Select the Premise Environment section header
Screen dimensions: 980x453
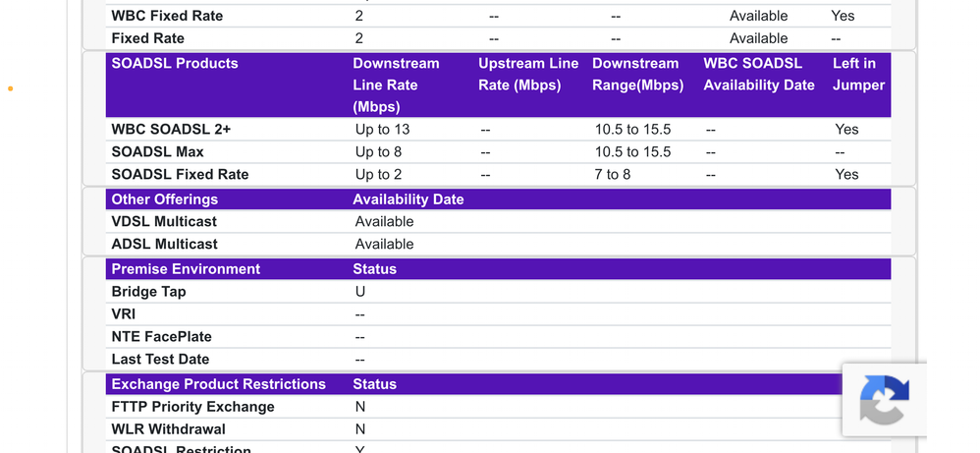click(x=186, y=269)
